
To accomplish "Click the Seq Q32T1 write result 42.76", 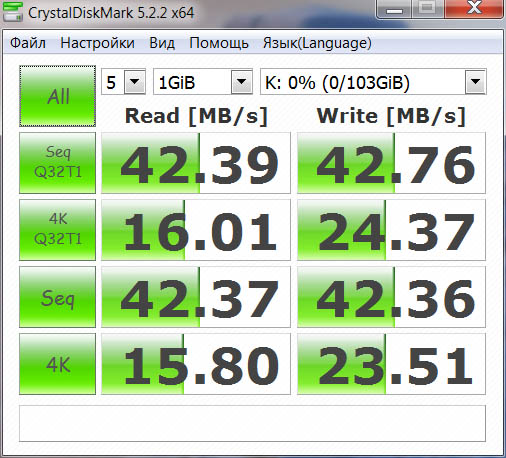I will click(x=391, y=163).
